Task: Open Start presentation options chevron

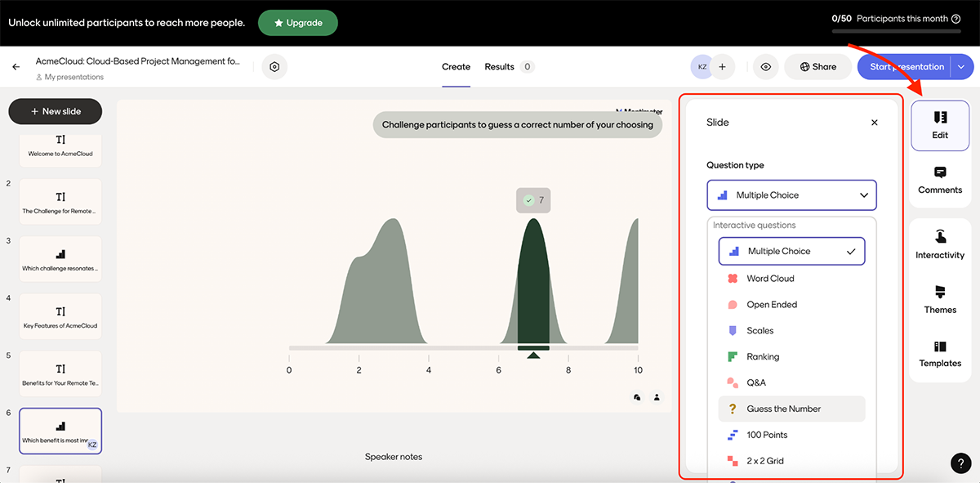Action: coord(960,66)
